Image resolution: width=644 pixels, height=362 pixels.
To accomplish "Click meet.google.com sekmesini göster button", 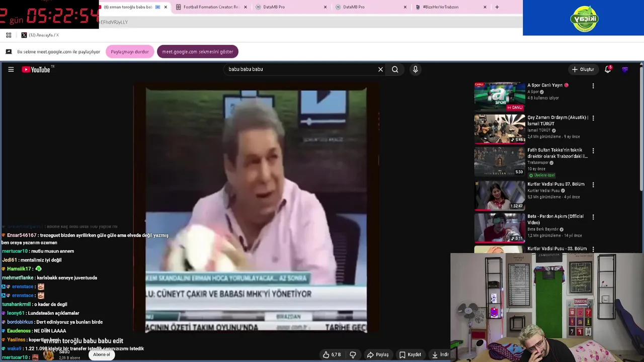I will click(x=198, y=52).
